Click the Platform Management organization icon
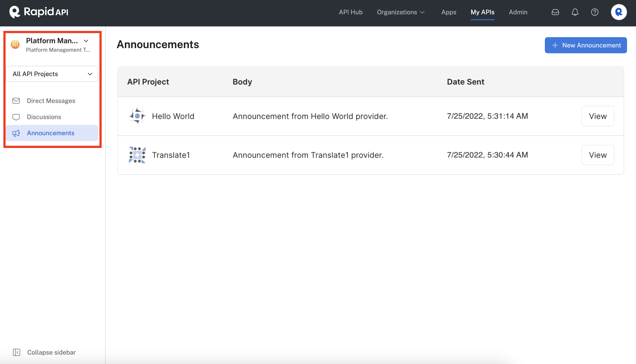Image resolution: width=636 pixels, height=364 pixels. click(15, 45)
